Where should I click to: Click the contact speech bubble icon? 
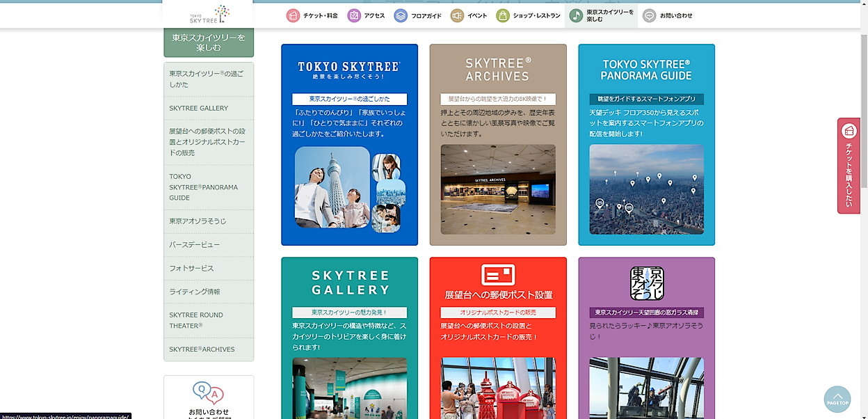click(649, 15)
